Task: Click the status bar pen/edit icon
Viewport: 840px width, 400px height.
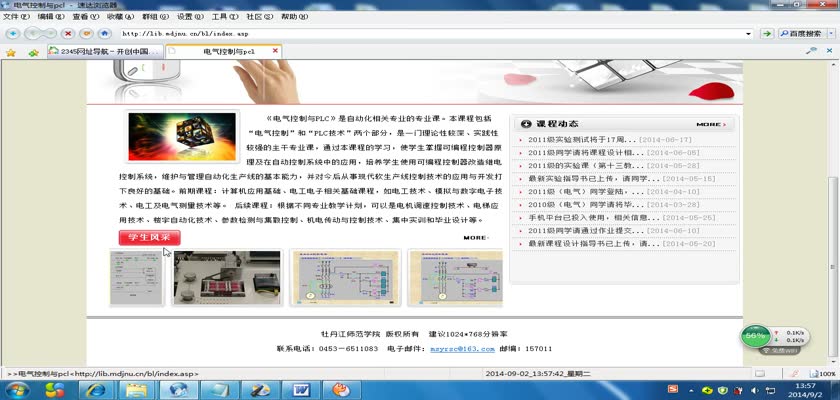Action: pyautogui.click(x=795, y=373)
